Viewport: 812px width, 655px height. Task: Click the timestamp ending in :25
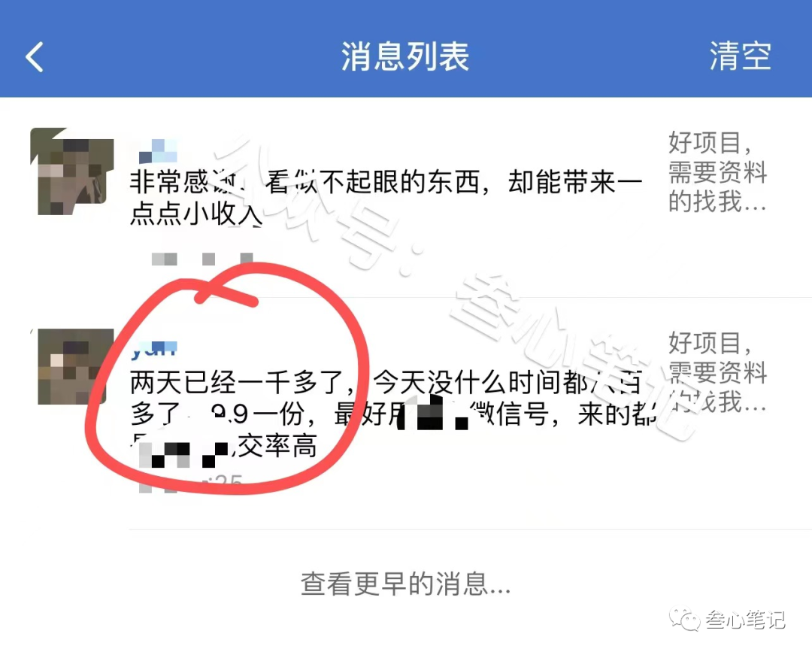click(190, 483)
